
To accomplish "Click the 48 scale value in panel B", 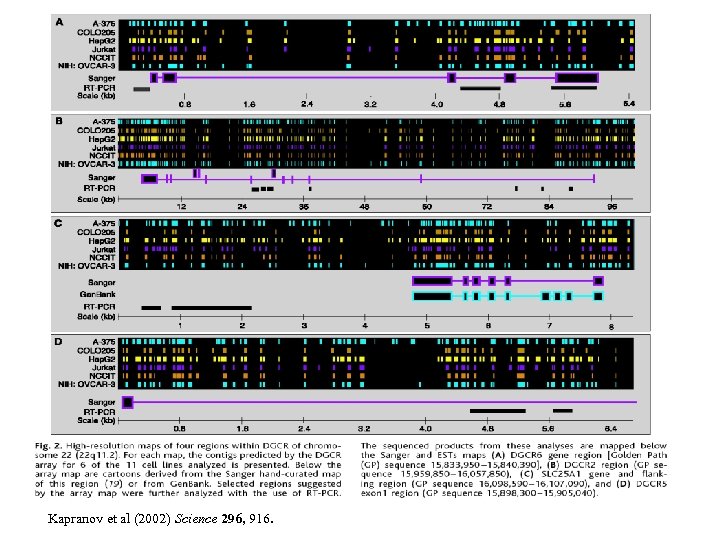I will tap(365, 207).
